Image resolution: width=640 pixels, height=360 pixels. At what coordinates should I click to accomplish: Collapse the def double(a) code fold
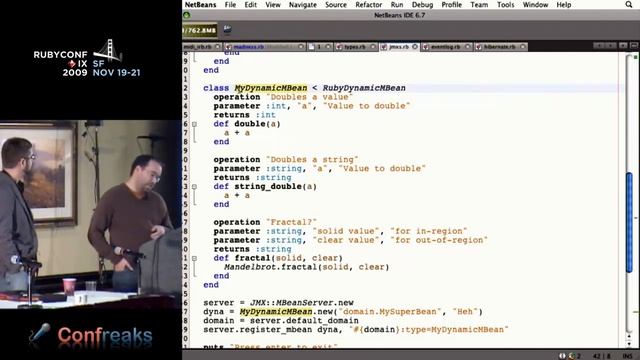[194, 124]
